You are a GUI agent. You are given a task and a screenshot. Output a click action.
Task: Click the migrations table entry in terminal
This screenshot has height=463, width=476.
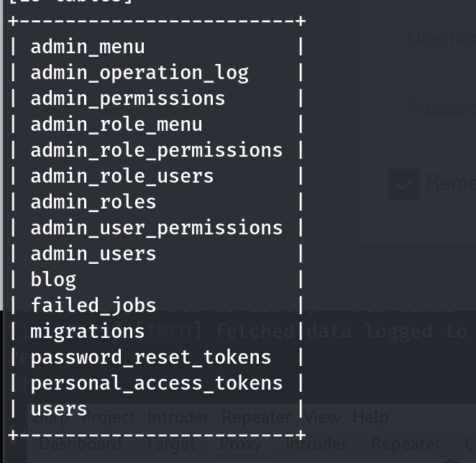tap(88, 331)
